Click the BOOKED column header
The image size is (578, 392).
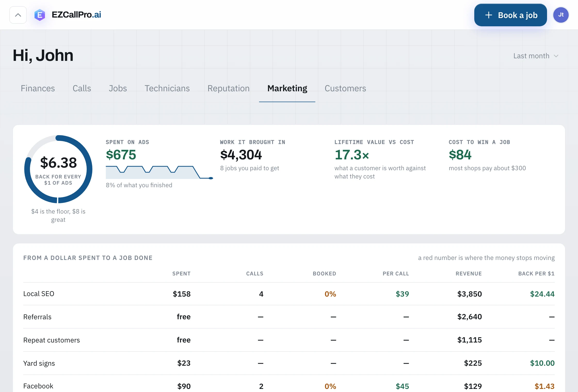point(324,274)
